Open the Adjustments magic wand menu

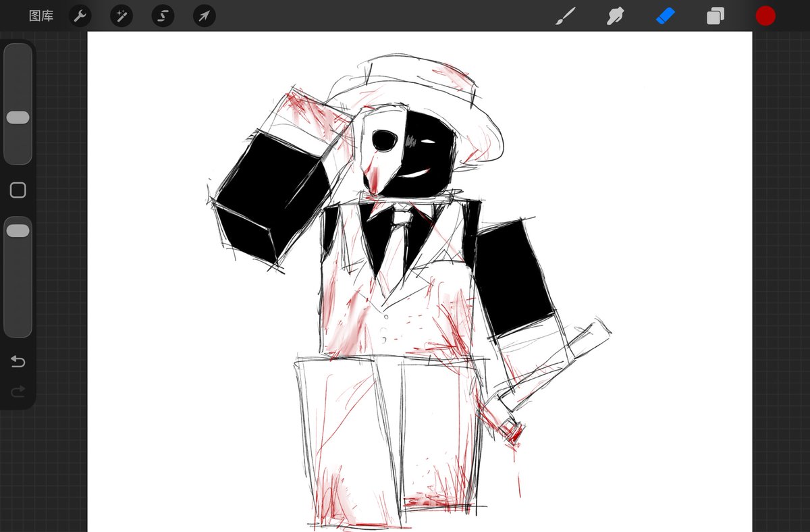click(x=122, y=16)
